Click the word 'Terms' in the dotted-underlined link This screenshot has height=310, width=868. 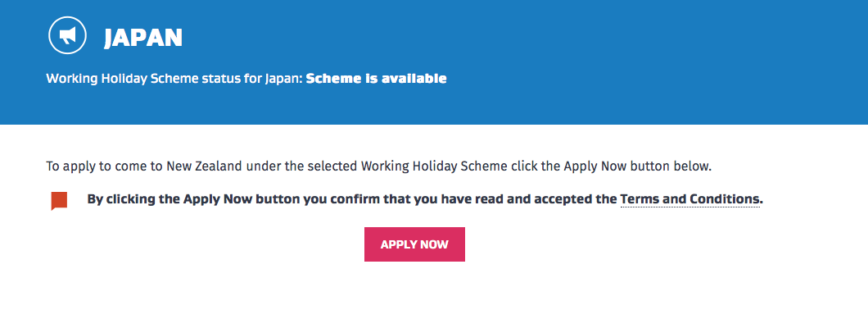click(x=640, y=199)
